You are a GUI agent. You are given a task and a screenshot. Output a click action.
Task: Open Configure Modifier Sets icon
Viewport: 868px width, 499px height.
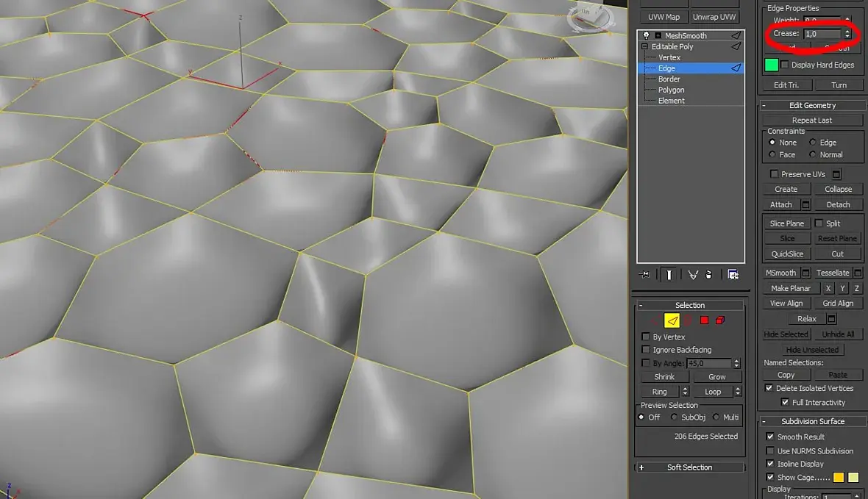(733, 274)
